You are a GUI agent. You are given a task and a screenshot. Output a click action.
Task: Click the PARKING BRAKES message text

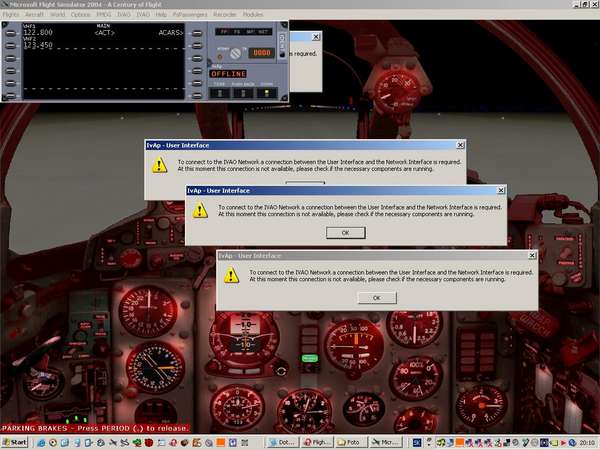pos(95,428)
